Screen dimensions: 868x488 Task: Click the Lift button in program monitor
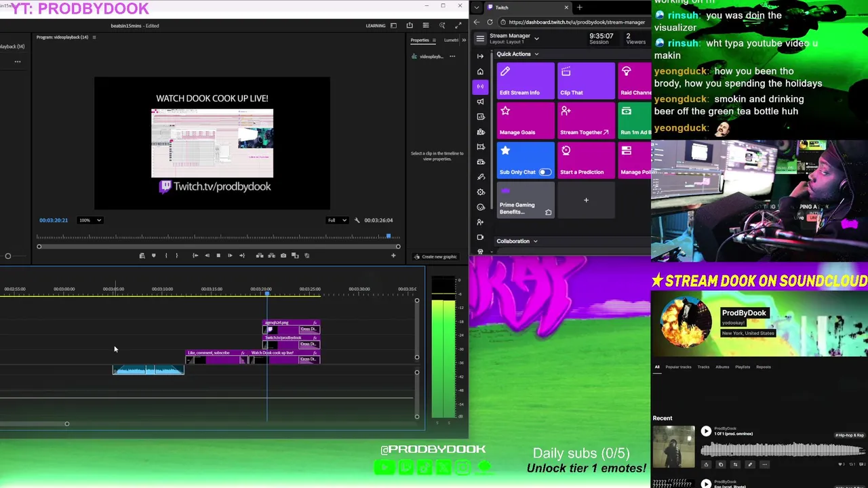(260, 256)
